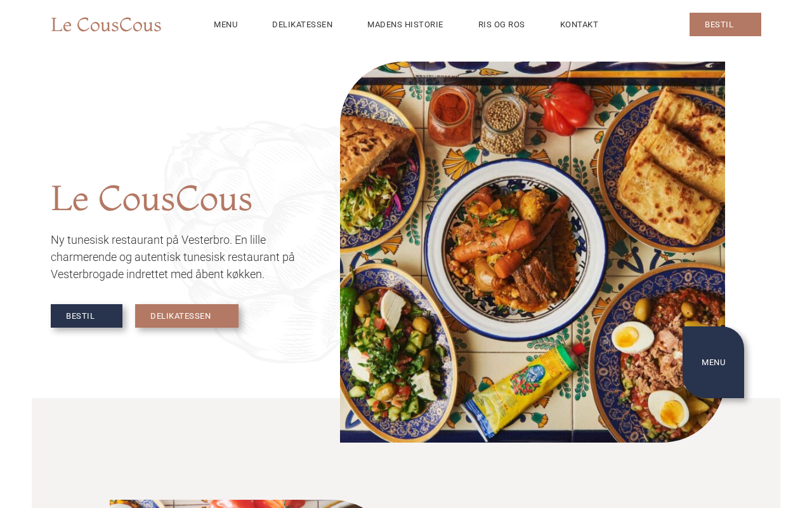Click the navy BESTIL button under description
Image resolution: width=812 pixels, height=508 pixels.
[x=86, y=316]
